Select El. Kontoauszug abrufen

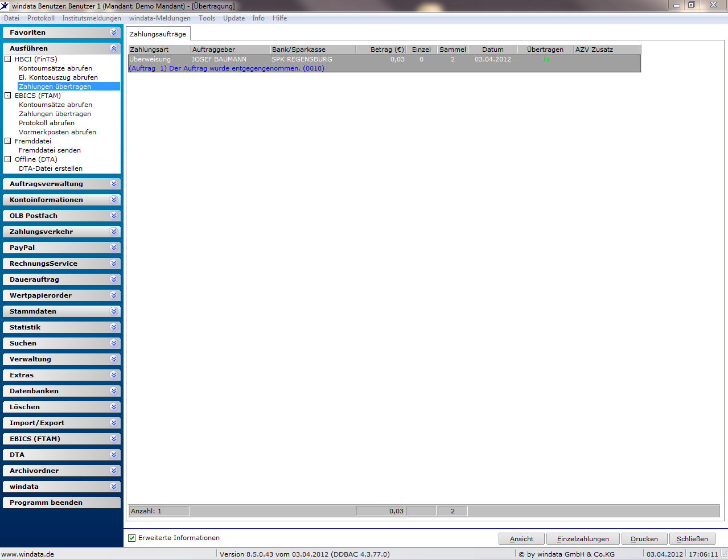click(58, 77)
